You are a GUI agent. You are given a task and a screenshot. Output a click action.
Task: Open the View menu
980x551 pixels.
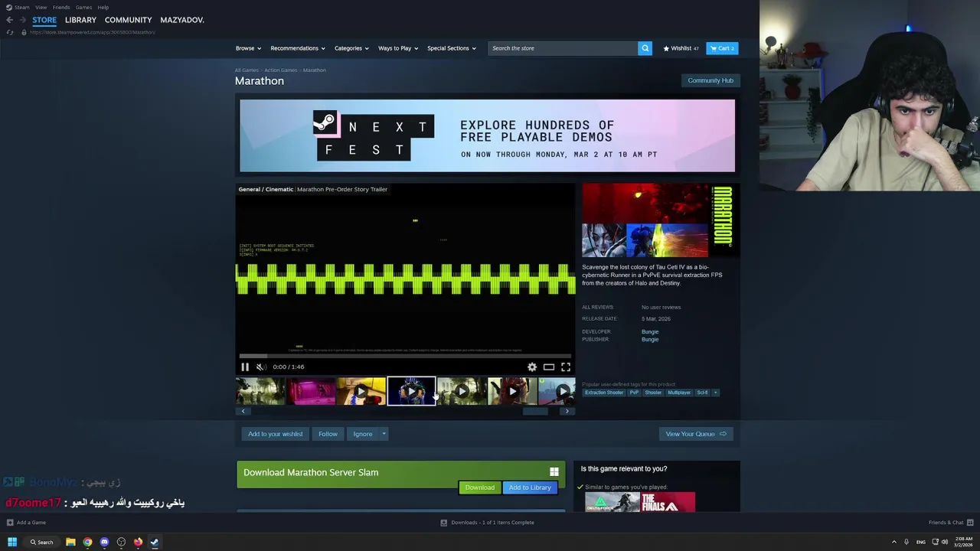pos(41,7)
